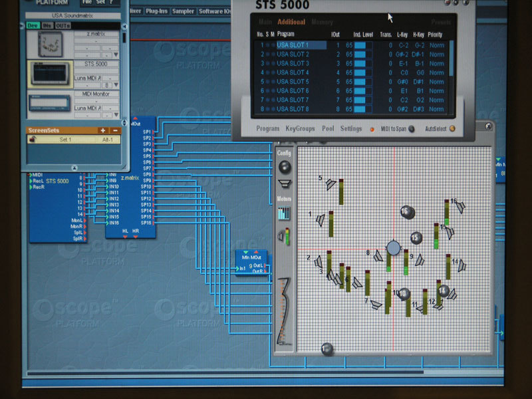The width and height of the screenshot is (532, 399).
Task: Click the Config sphere icon
Action: [x=285, y=167]
